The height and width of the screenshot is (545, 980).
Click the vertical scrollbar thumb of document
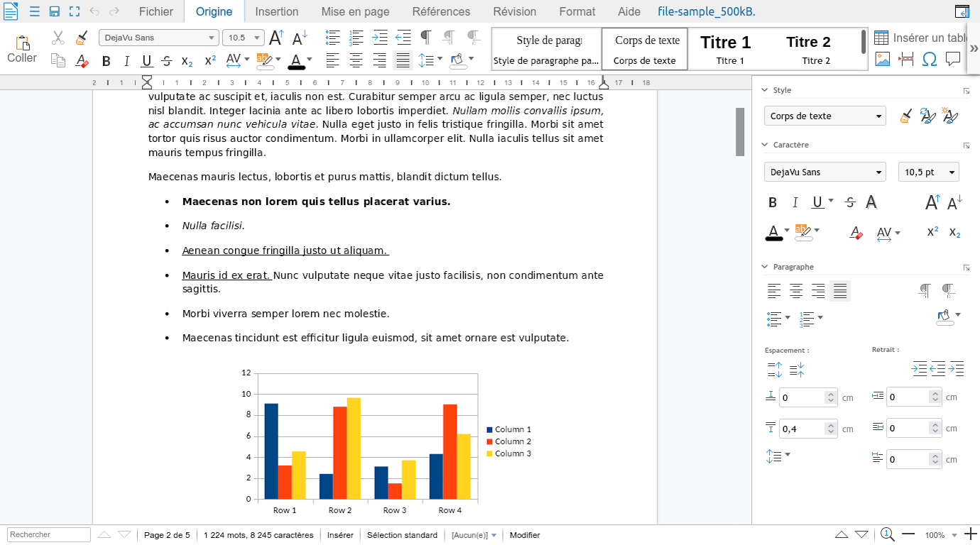tap(740, 131)
